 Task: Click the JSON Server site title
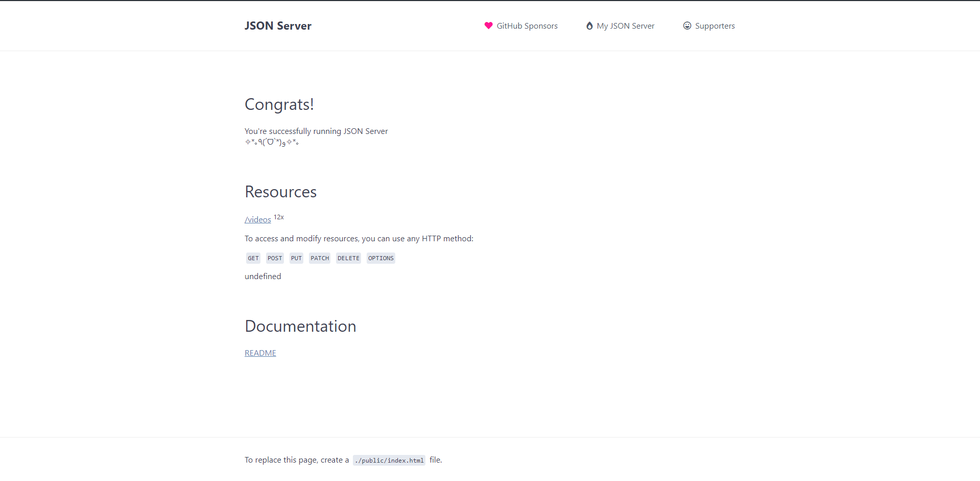278,26
